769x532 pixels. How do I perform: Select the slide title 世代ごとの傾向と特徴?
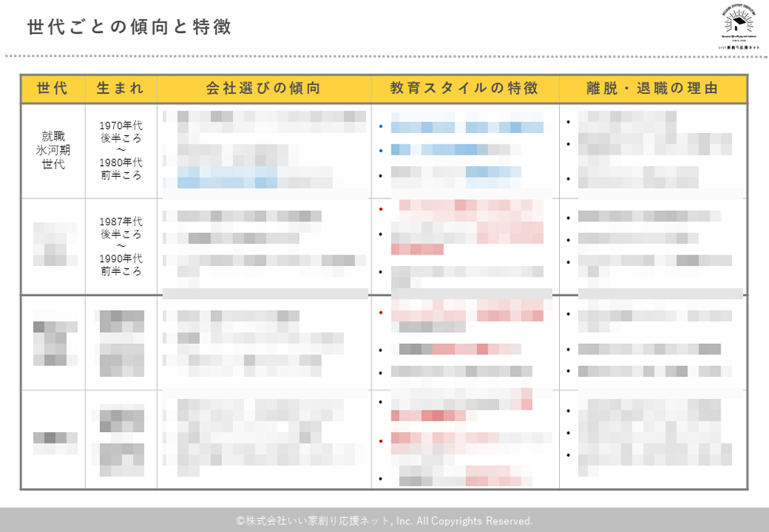pyautogui.click(x=129, y=27)
